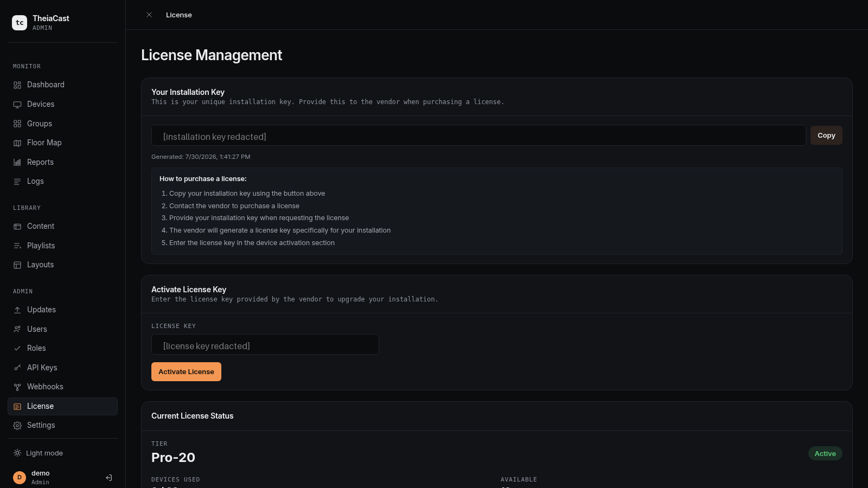Viewport: 868px width, 488px height.
Task: Click the Dashboard grid icon
Action: (17, 85)
